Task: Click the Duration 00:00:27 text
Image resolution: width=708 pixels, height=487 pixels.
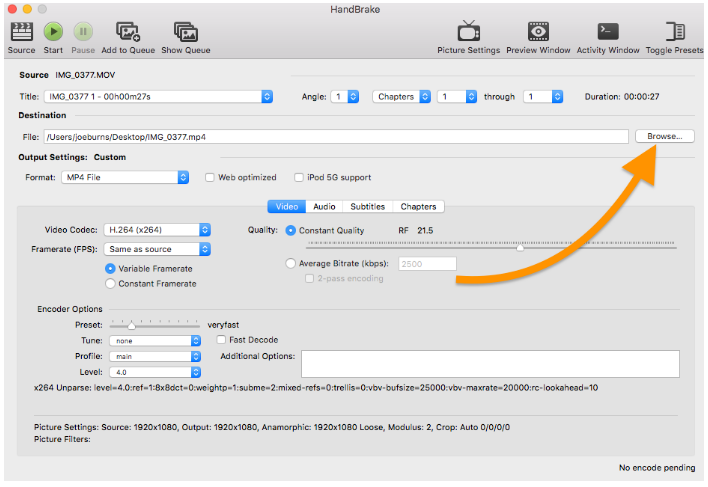Action: tap(622, 97)
